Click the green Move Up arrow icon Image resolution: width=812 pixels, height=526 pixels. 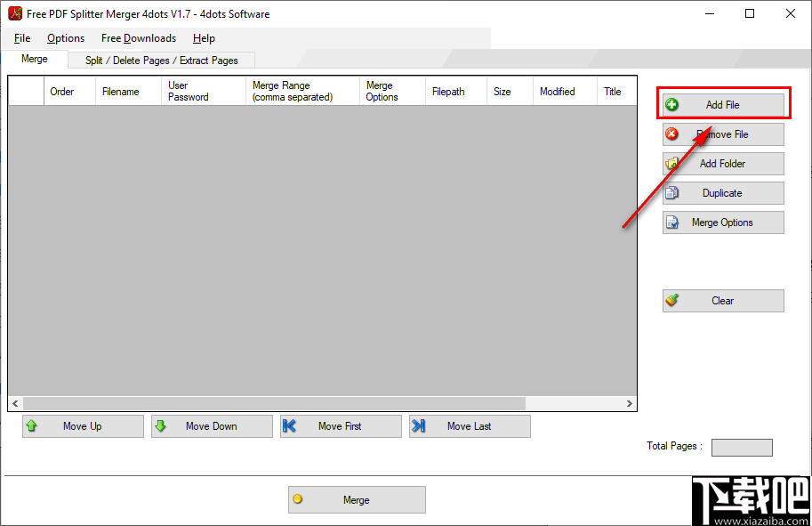33,425
